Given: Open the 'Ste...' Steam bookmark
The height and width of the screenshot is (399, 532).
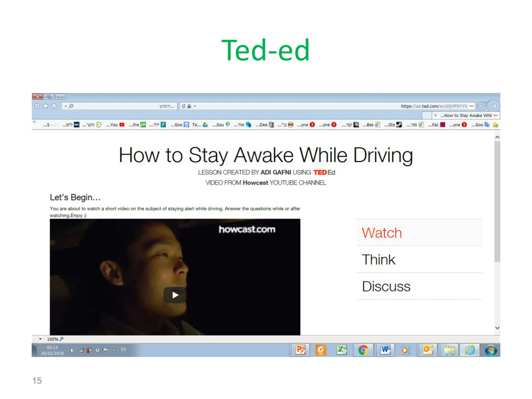Looking at the screenshot, I should click(393, 124).
